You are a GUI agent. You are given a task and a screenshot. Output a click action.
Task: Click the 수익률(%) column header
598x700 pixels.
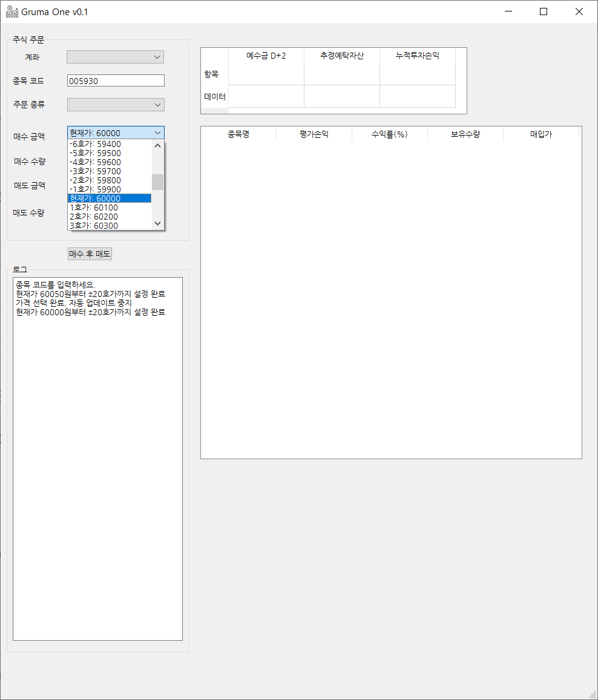tap(389, 134)
